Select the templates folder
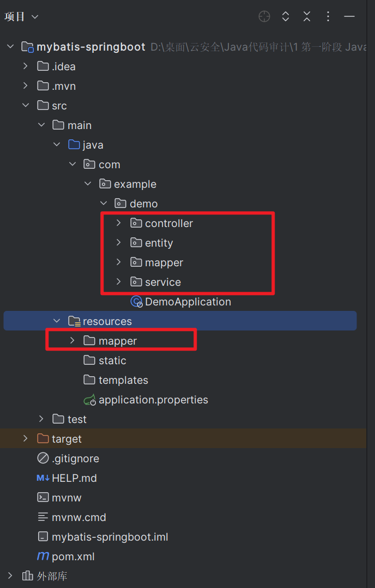The height and width of the screenshot is (588, 375). (123, 380)
